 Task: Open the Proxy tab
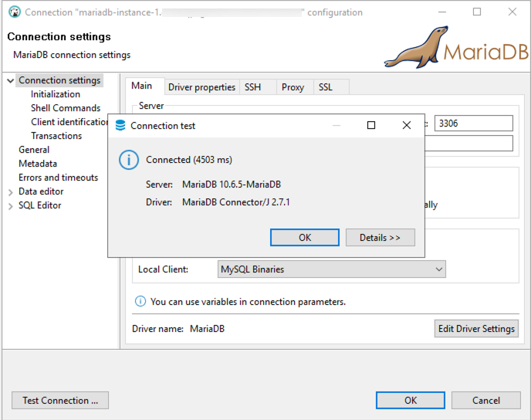tap(293, 87)
